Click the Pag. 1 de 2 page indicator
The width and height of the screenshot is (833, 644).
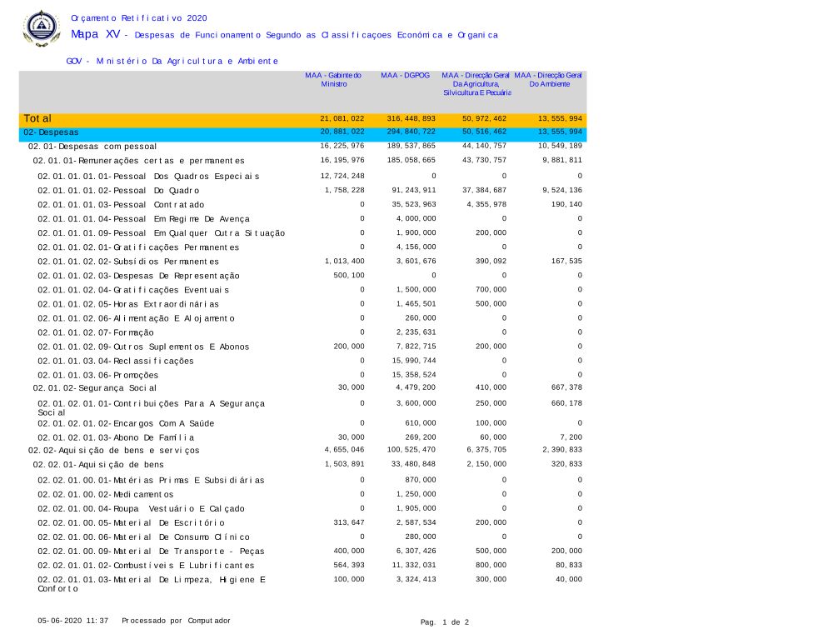tap(445, 622)
